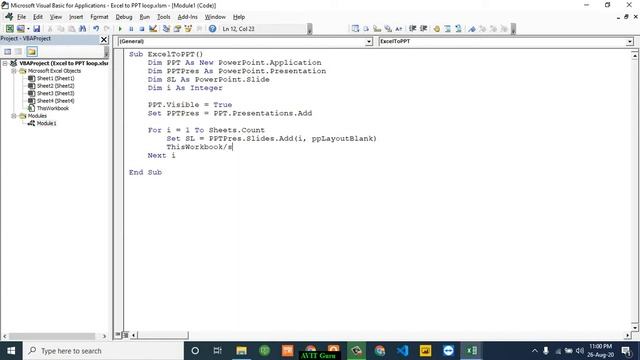Open the Run menu
The width and height of the screenshot is (640, 360).
[144, 17]
